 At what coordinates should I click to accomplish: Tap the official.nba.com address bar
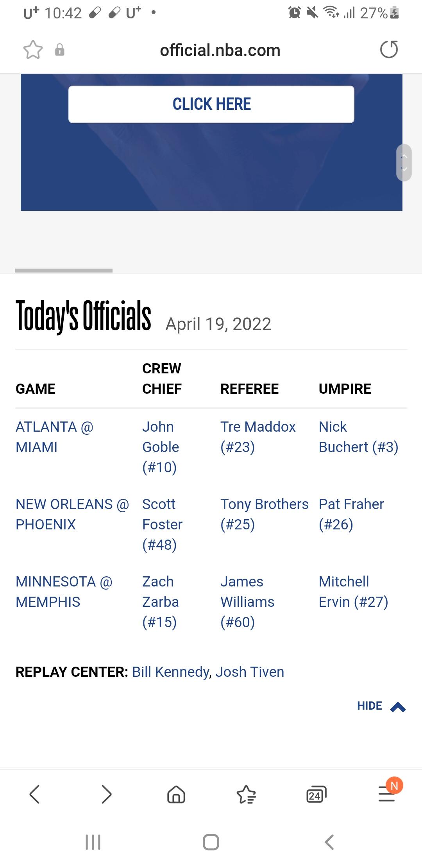coord(220,50)
